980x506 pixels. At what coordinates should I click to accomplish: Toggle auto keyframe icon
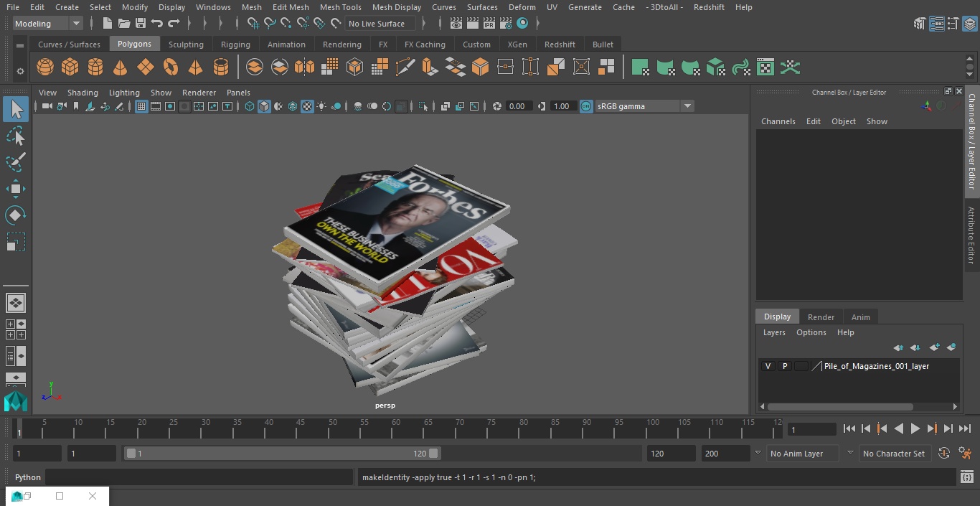(944, 454)
